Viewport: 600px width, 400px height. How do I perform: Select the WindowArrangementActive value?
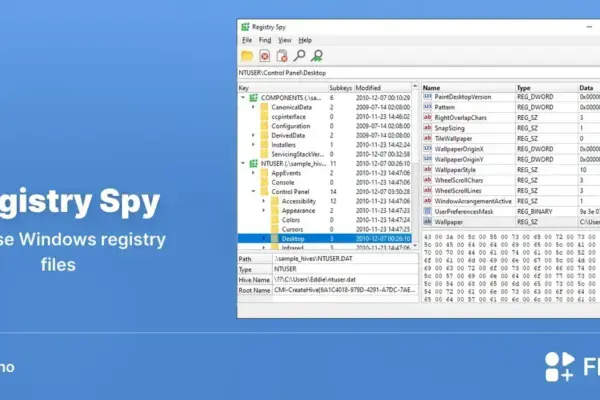click(x=511, y=201)
